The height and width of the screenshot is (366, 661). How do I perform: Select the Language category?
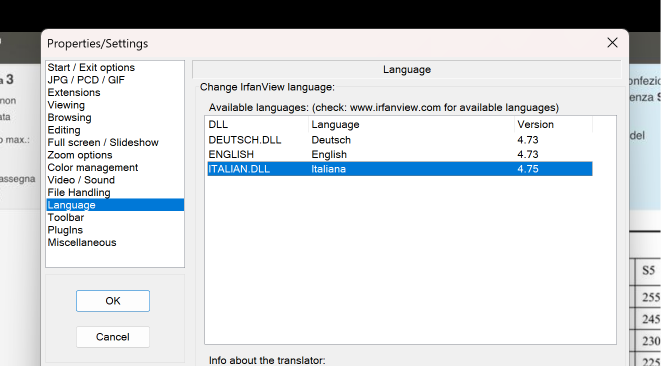tap(115, 205)
